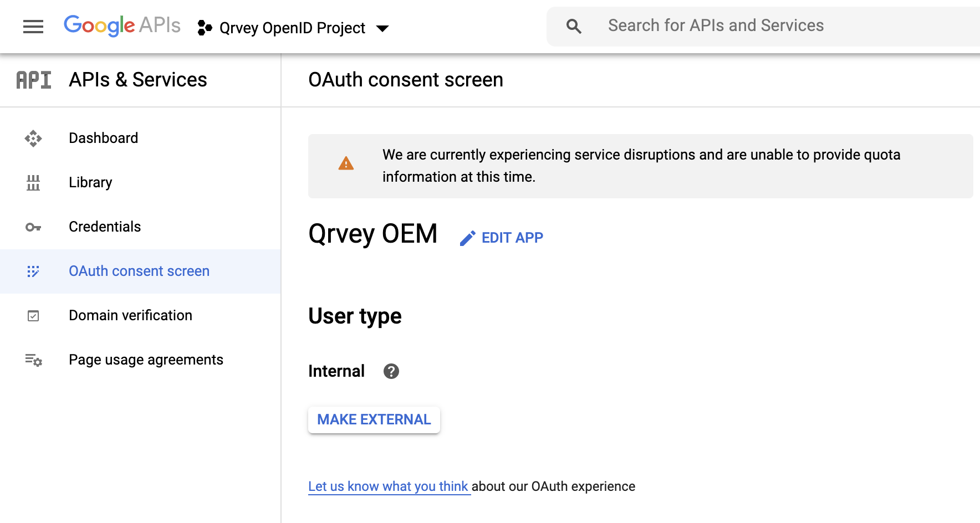Open the Page usage agreements menu item
This screenshot has width=980, height=523.
[x=140, y=360]
